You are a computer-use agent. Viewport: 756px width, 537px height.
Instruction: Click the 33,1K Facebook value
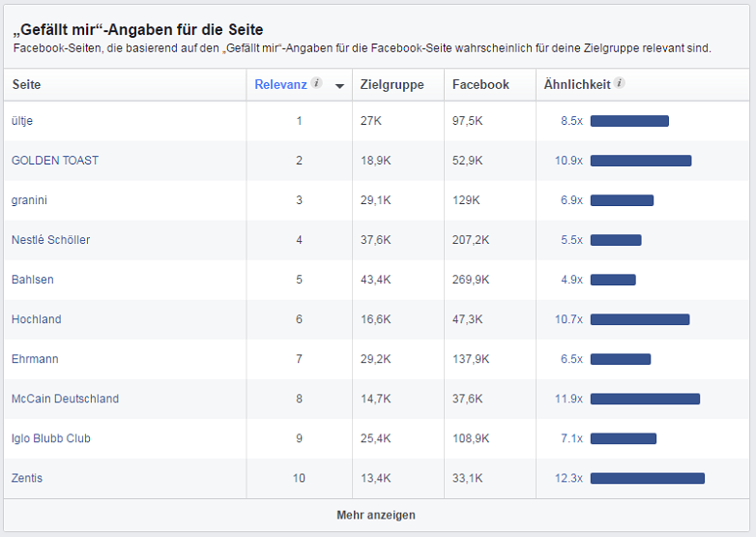pyautogui.click(x=467, y=478)
